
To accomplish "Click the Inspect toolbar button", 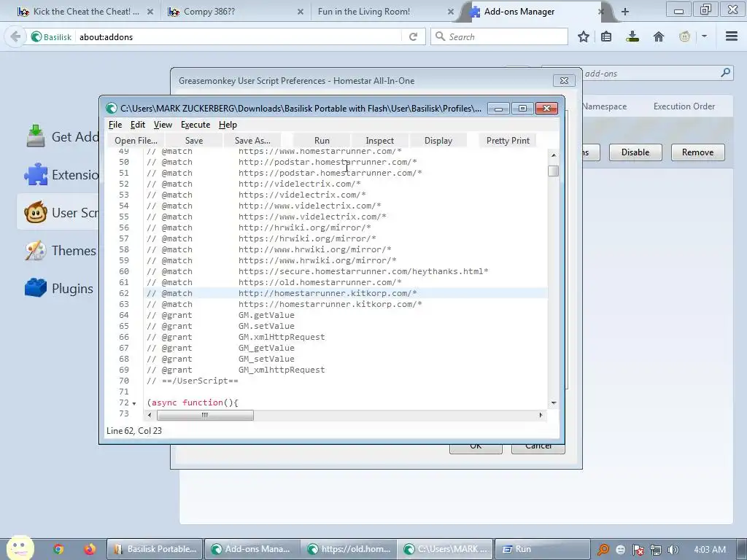I will pyautogui.click(x=379, y=141).
